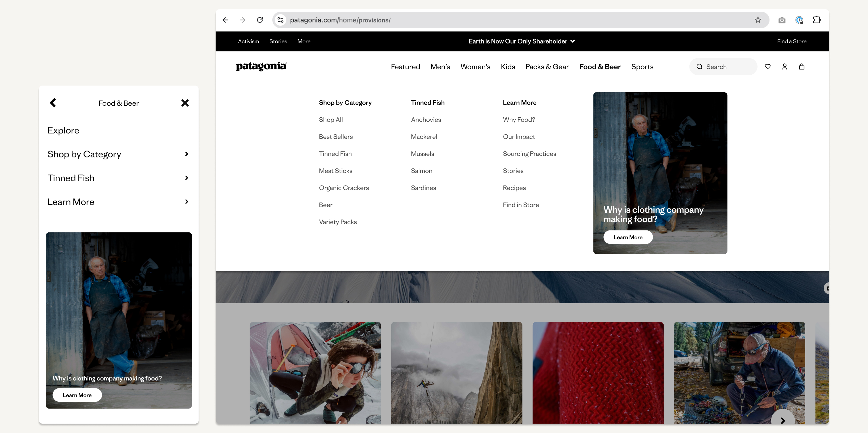The width and height of the screenshot is (868, 433).
Task: Open the account profile icon
Action: click(x=785, y=66)
